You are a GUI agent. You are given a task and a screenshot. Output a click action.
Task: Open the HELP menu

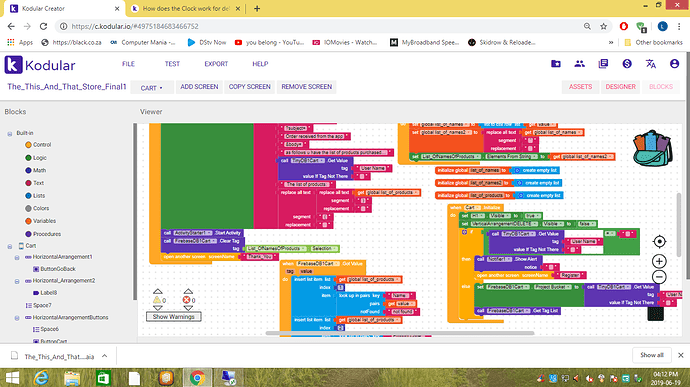click(x=260, y=64)
